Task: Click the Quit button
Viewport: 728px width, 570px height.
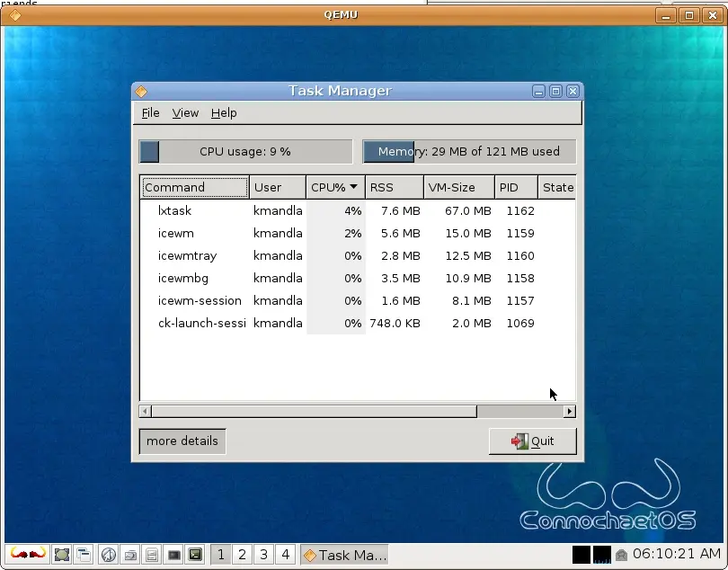Action: click(533, 441)
